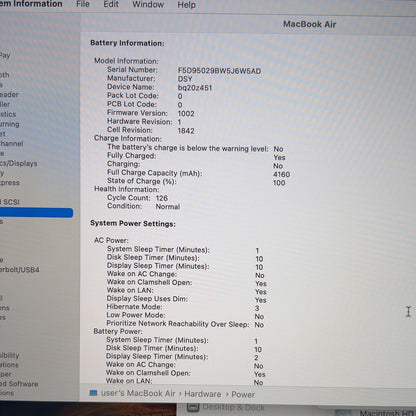Click the Desktop & Dock icon in background window
Image resolution: width=416 pixels, height=416 pixels.
click(193, 407)
